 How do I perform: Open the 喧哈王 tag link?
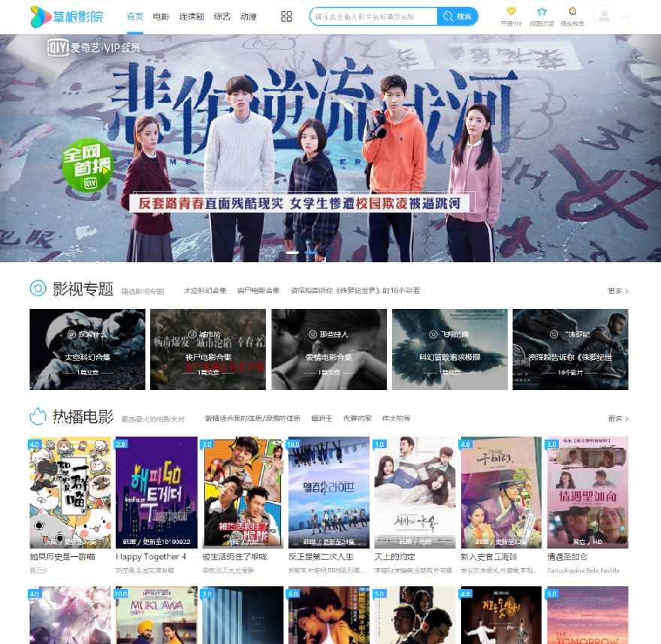tap(321, 419)
